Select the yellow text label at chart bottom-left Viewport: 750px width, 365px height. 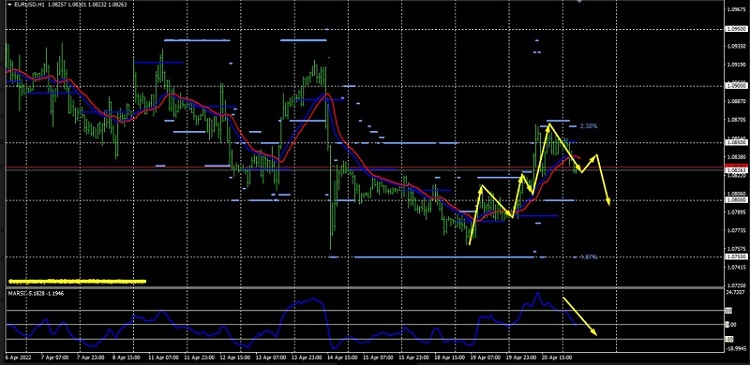[x=77, y=281]
